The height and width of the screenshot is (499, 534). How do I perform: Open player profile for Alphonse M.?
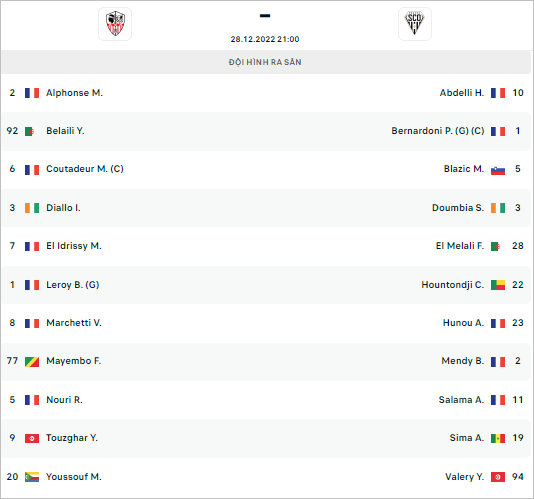coord(74,93)
